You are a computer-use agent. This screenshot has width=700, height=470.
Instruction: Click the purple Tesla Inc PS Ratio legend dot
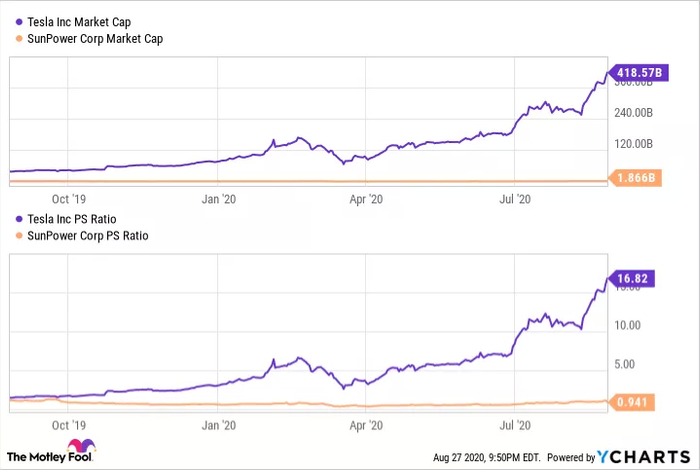[18, 217]
